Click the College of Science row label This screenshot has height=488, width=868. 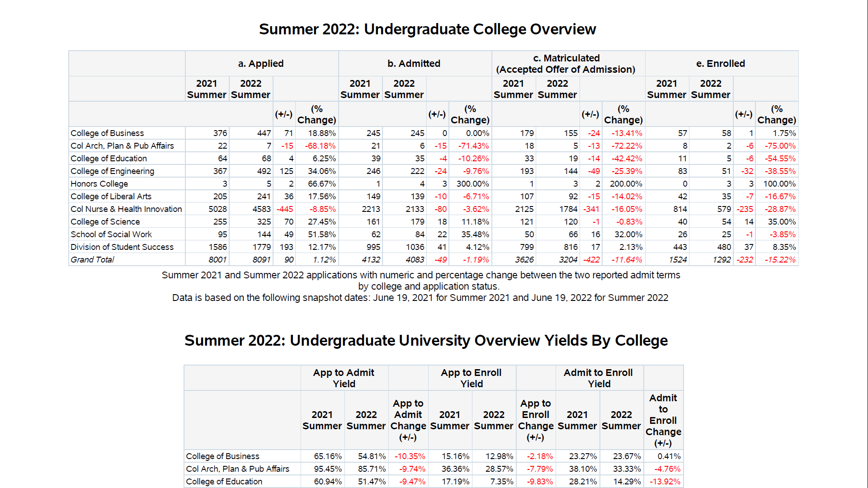(105, 222)
